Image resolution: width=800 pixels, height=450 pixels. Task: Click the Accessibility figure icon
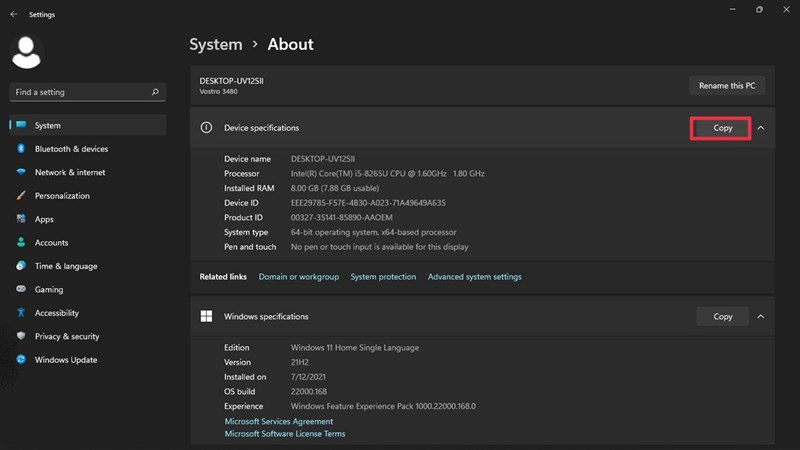coord(21,312)
